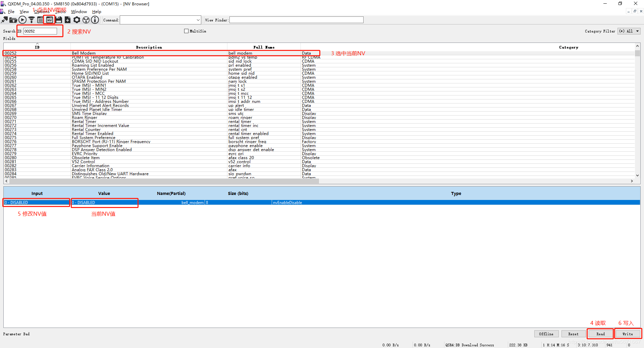Open the Category Filter All dropdown
This screenshot has height=348, width=644.
coord(629,31)
